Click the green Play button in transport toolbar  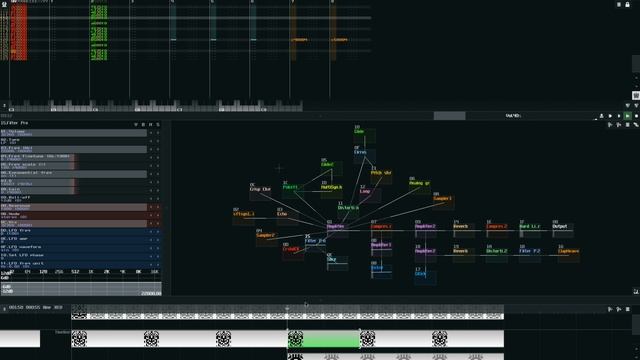click(x=628, y=116)
